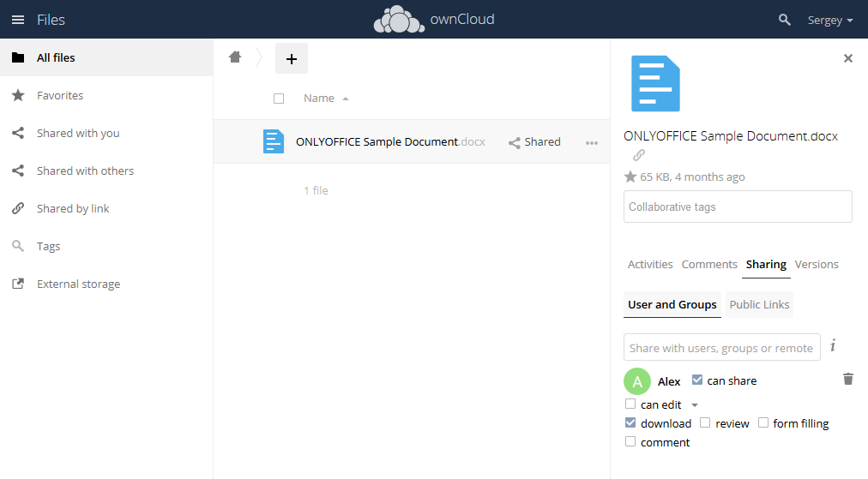Screen dimensions: 868x479
Task: Copy private link via chain icon
Action: tap(639, 155)
